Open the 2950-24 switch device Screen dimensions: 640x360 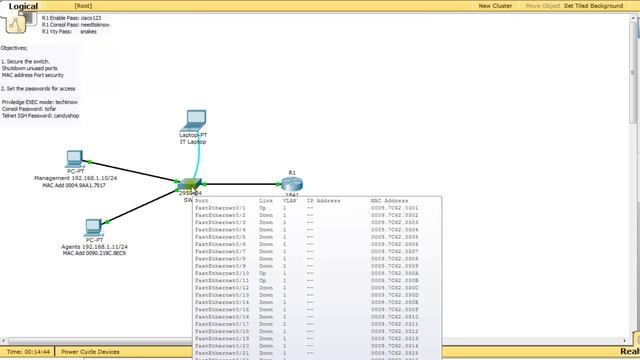point(189,185)
